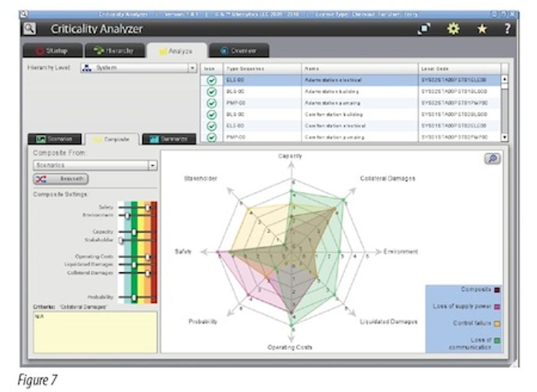Click the Safety slider handle
Screen dimensions: 537x392
[147, 207]
